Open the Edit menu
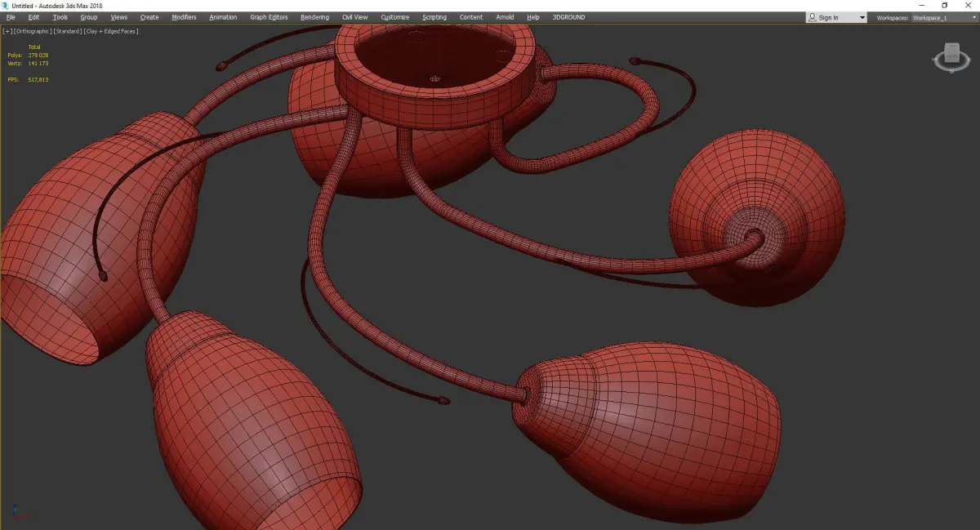 (x=33, y=17)
